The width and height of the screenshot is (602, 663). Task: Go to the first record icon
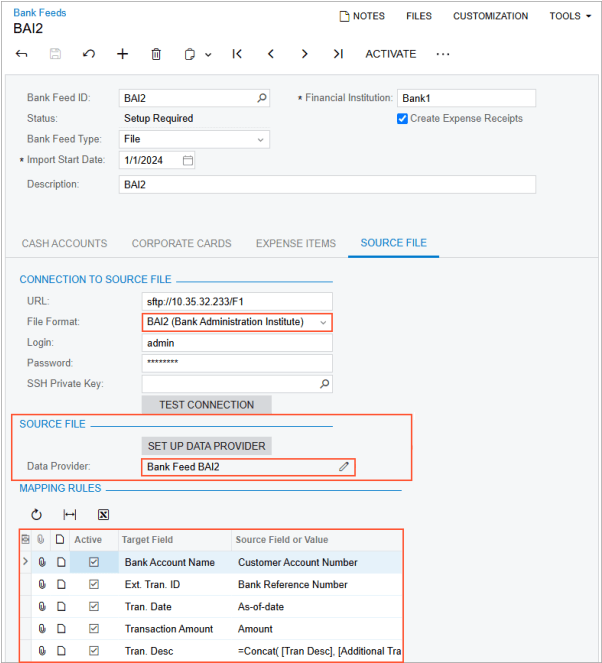tap(237, 54)
